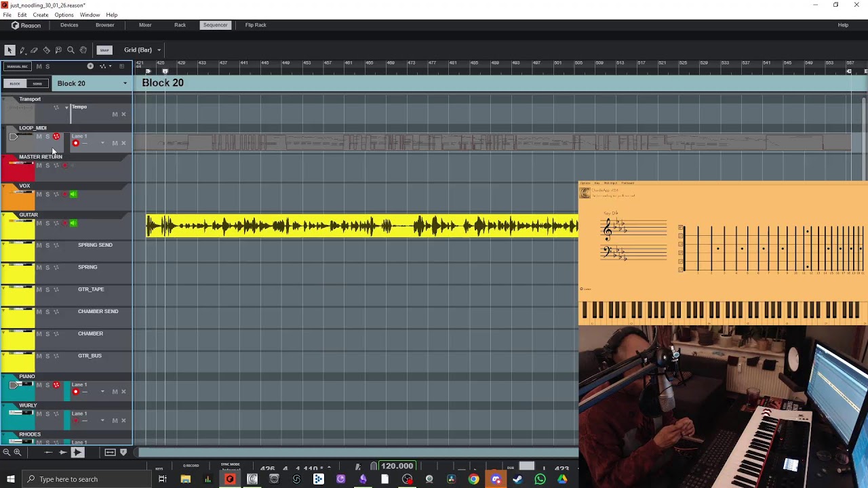Click the tempo value 120.000
This screenshot has height=488, width=868.
(x=397, y=466)
